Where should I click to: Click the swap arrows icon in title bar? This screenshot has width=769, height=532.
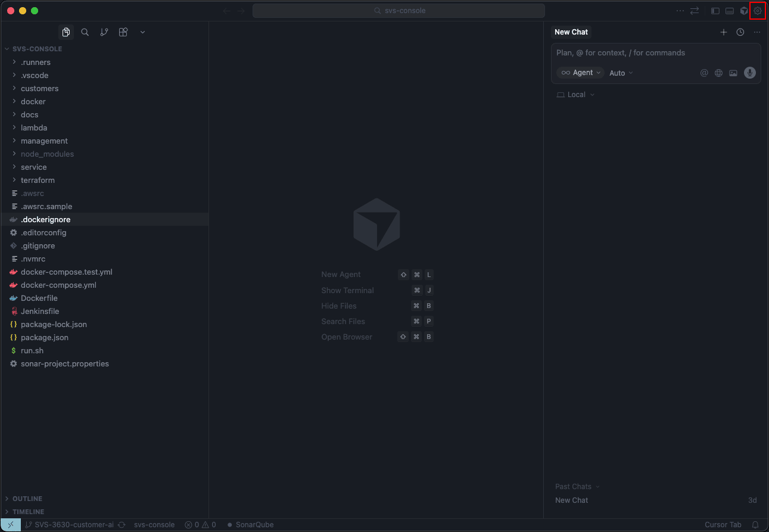(695, 11)
